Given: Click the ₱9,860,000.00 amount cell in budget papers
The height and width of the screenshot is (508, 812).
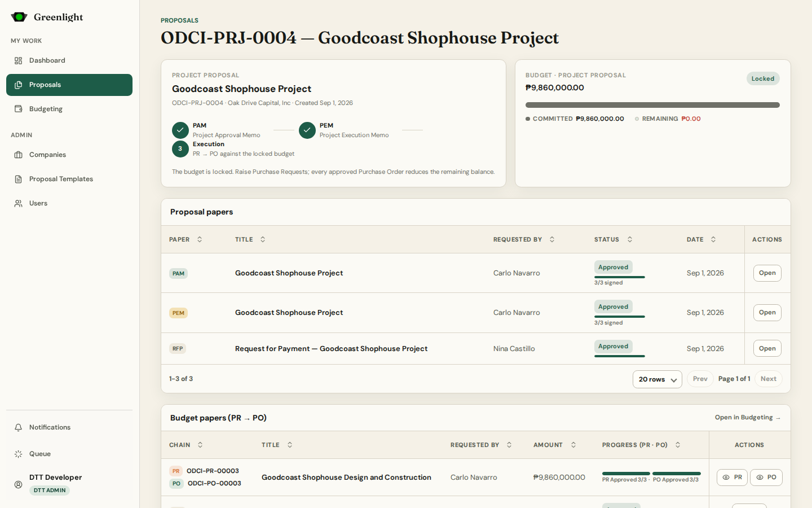Looking at the screenshot, I should point(559,478).
